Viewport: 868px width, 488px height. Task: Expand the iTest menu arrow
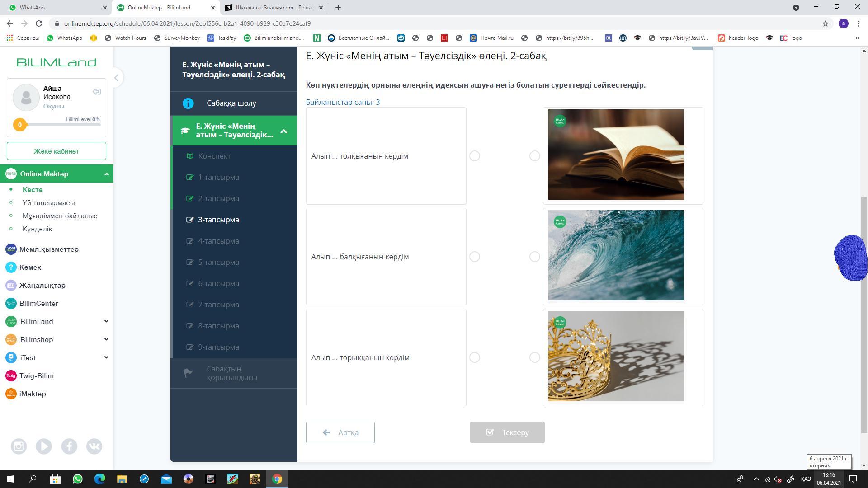pyautogui.click(x=106, y=357)
